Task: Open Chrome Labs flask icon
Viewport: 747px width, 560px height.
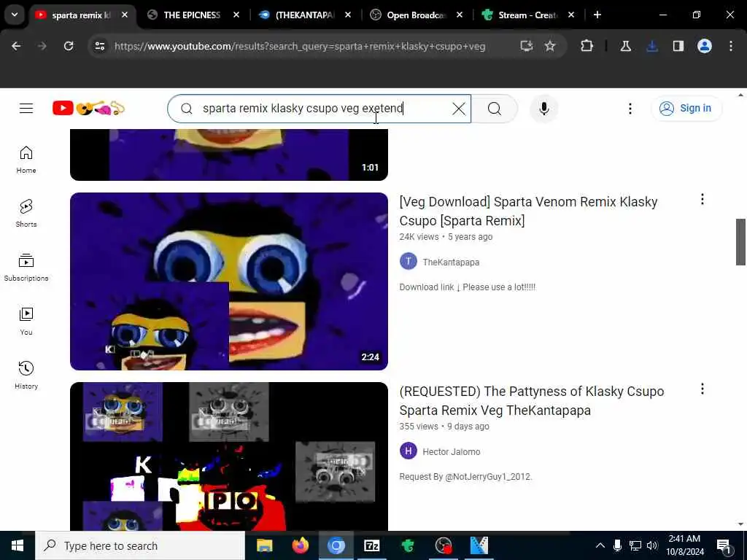Action: tap(625, 46)
